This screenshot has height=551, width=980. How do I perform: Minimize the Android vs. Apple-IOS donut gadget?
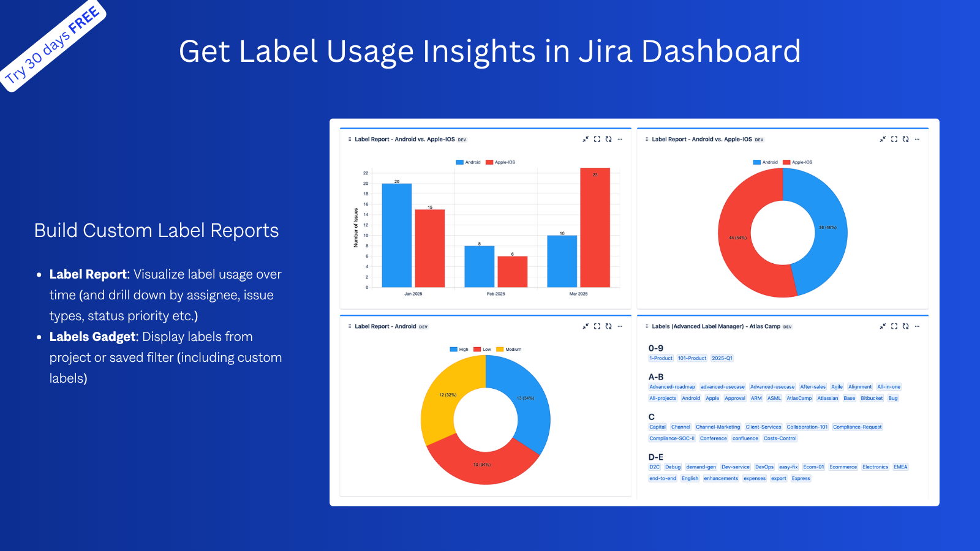[x=883, y=139]
